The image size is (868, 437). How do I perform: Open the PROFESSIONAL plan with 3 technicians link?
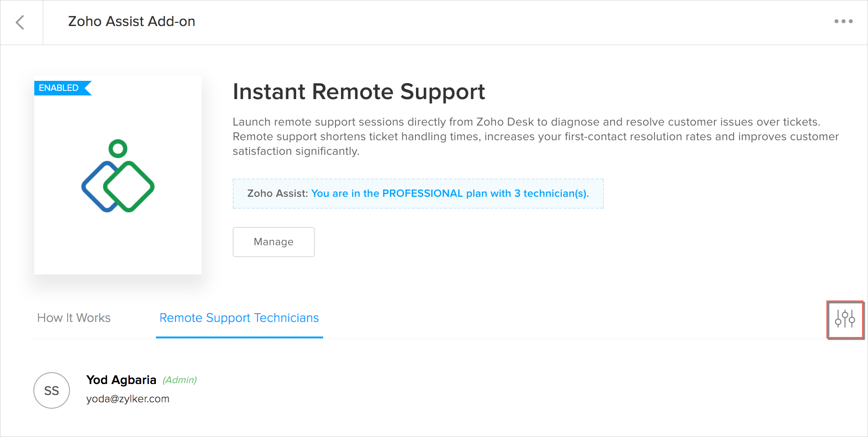tap(450, 194)
